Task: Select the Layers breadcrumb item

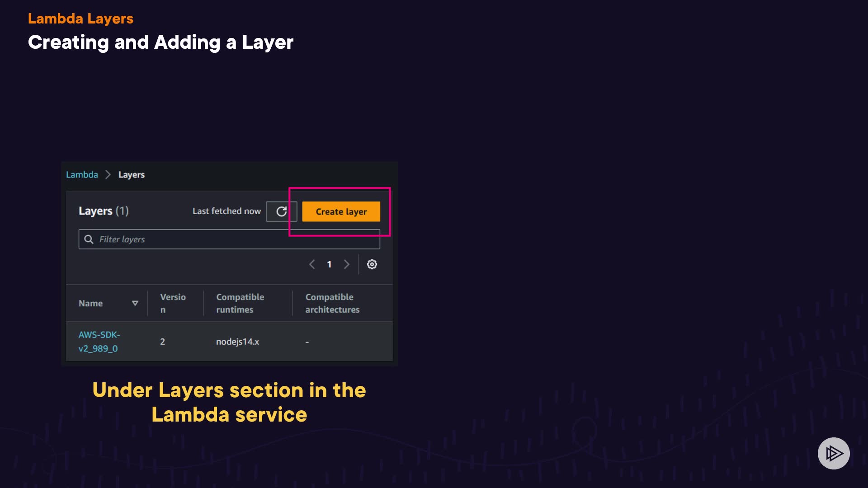Action: click(132, 174)
